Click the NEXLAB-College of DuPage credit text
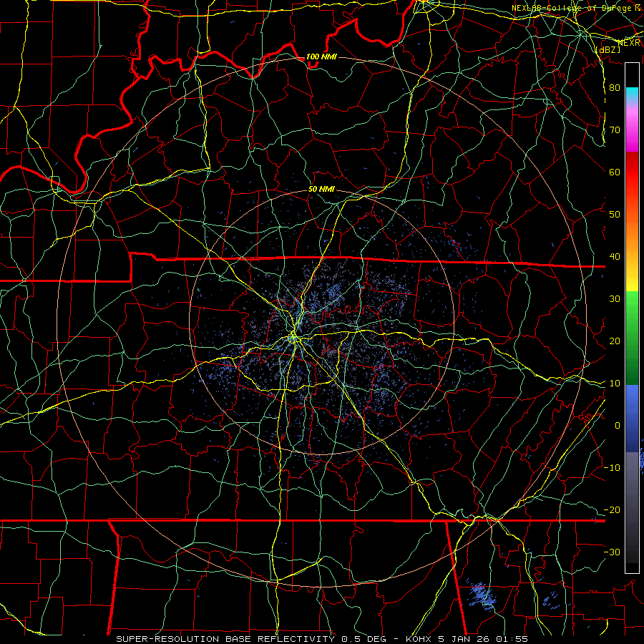The height and width of the screenshot is (644, 644). click(x=575, y=8)
